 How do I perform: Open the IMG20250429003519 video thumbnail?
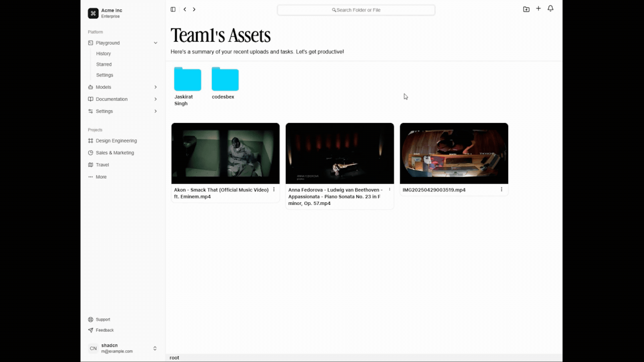454,154
